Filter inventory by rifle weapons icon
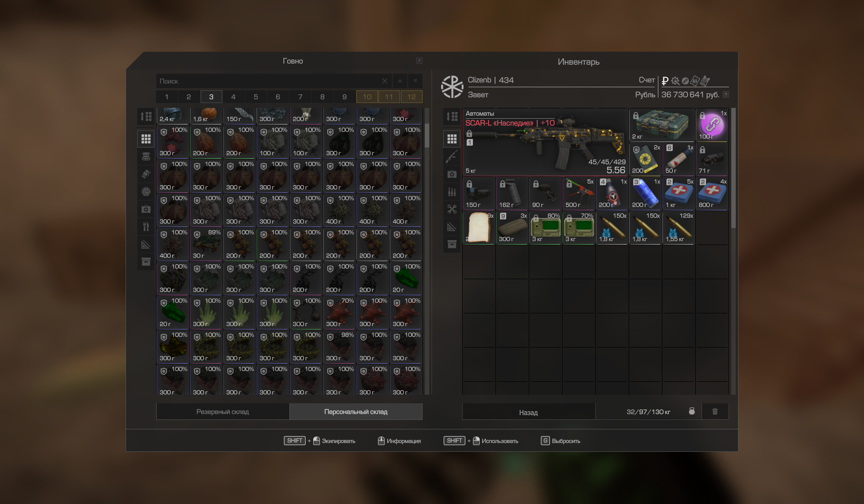The height and width of the screenshot is (504, 864). click(452, 156)
